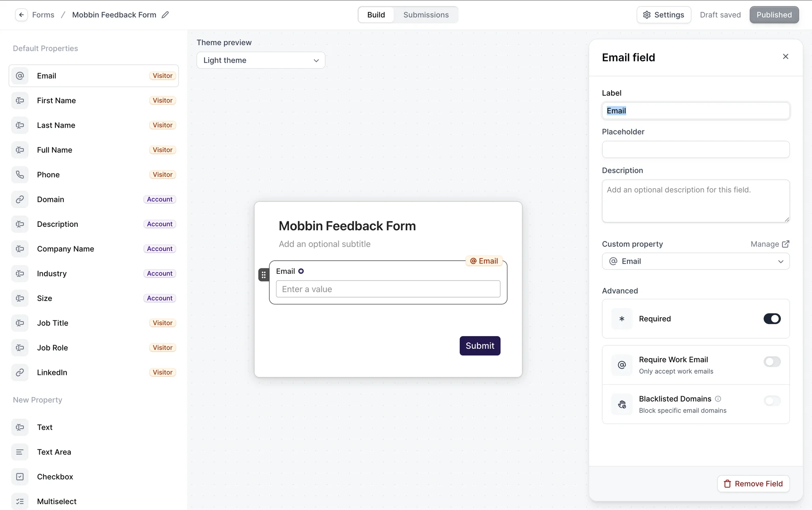812x510 pixels.
Task: Click the info icon beside Blacklisted Domains
Action: pyautogui.click(x=718, y=399)
